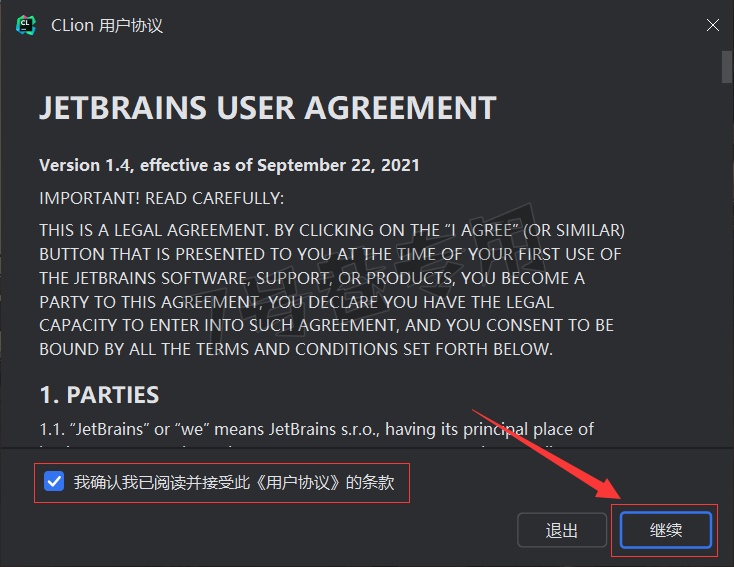Click the line beginning '1.1. "JetBrains" or "we"'

(317, 429)
